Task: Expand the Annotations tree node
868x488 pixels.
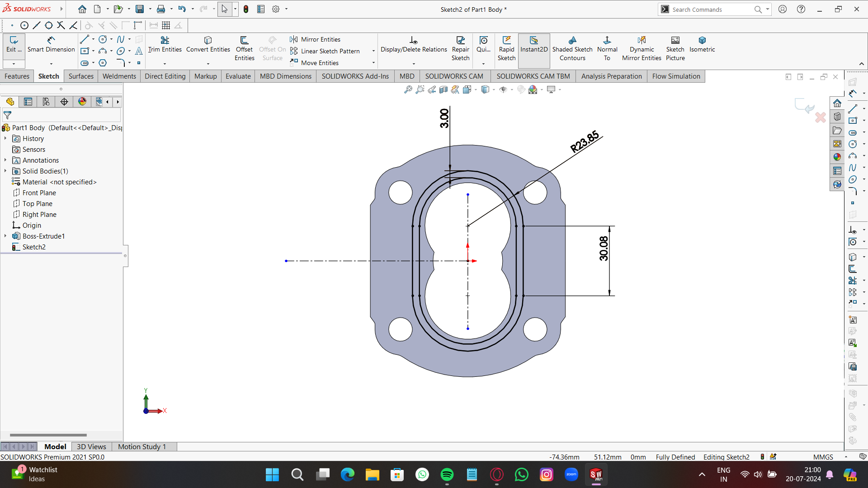Action: (x=5, y=160)
